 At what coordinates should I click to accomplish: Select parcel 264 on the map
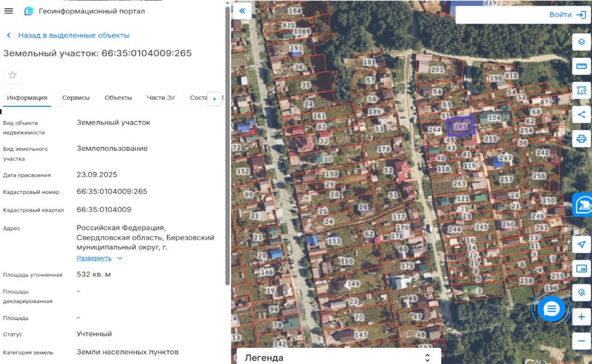pyautogui.click(x=434, y=130)
